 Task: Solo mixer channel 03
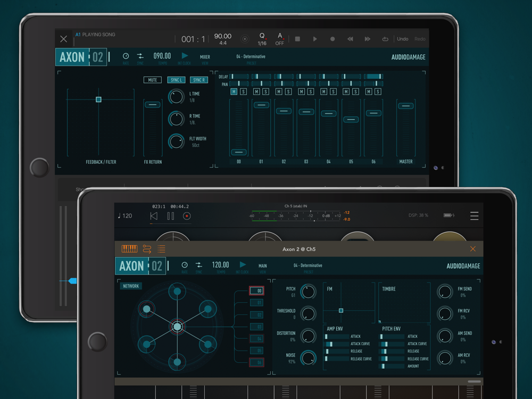tap(311, 92)
